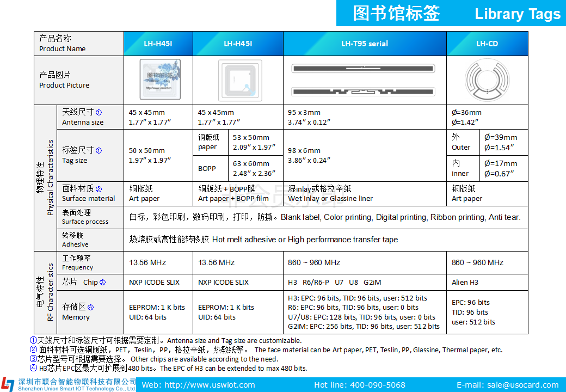Screen dimensions: 566x392
Task: Open the lower LH-T95 strip antenna picture
Action: 363,91
